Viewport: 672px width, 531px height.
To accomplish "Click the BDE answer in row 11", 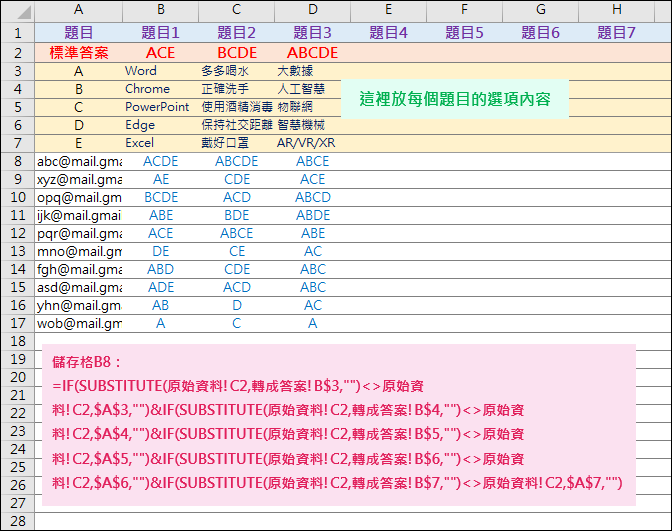I will click(x=237, y=215).
